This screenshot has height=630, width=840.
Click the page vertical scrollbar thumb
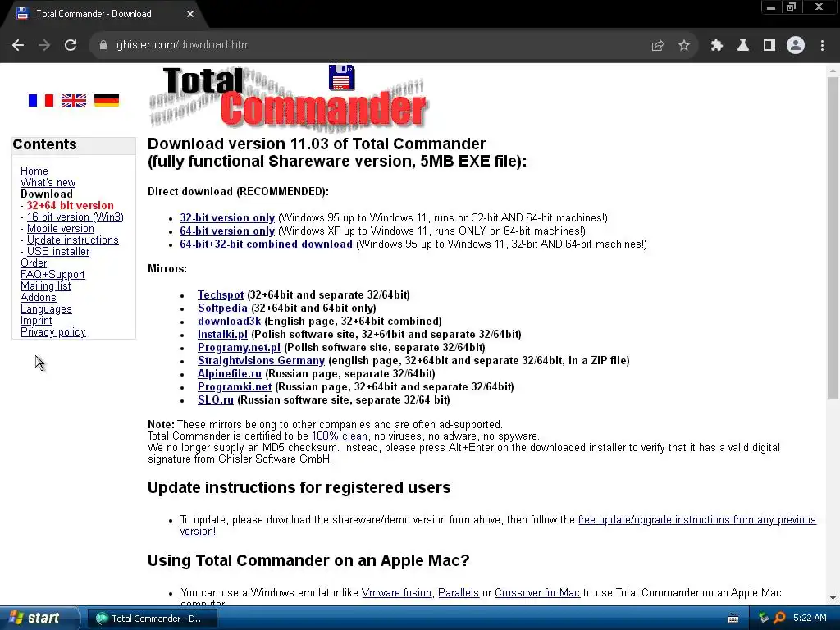833,237
